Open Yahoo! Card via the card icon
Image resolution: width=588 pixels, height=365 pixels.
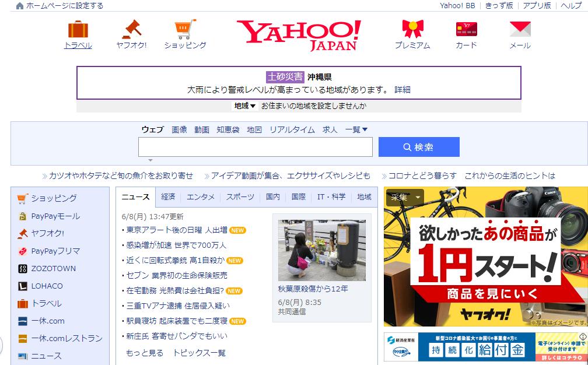(x=466, y=29)
